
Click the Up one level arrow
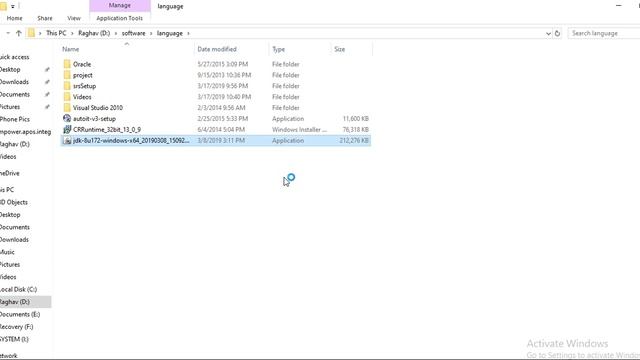[18, 33]
